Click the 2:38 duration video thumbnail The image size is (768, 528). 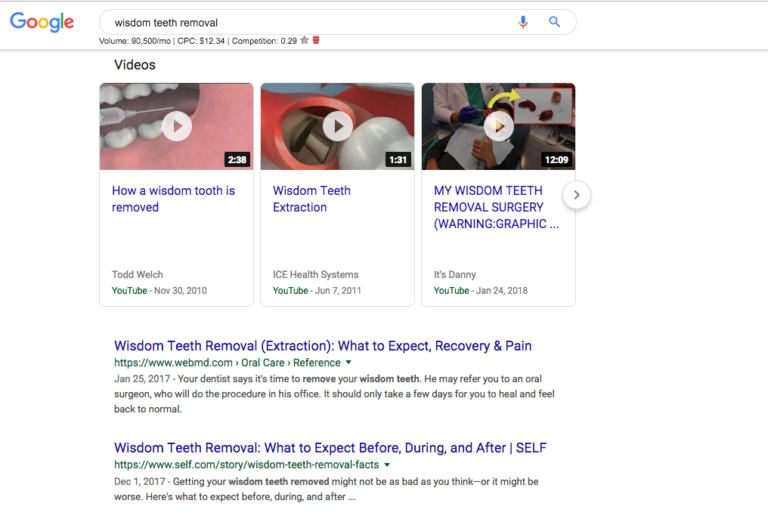[x=176, y=126]
